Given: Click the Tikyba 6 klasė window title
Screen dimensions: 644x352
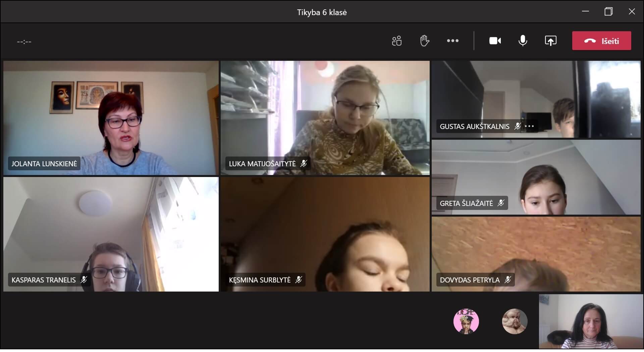Looking at the screenshot, I should [322, 12].
